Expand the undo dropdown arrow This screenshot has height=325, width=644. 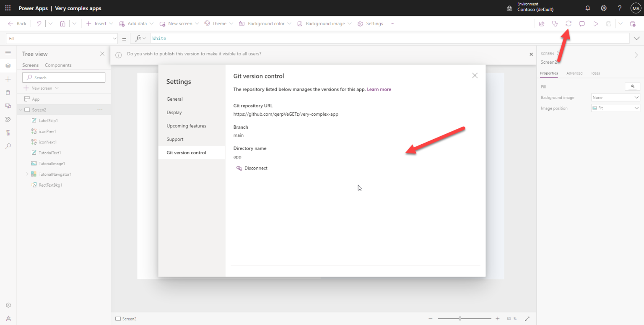pos(50,23)
